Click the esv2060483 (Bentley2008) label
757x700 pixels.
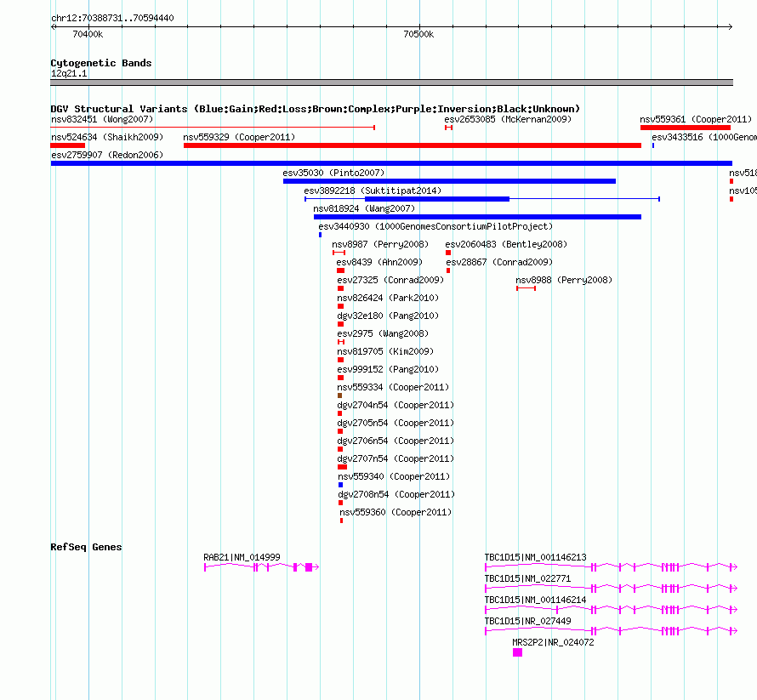click(506, 244)
